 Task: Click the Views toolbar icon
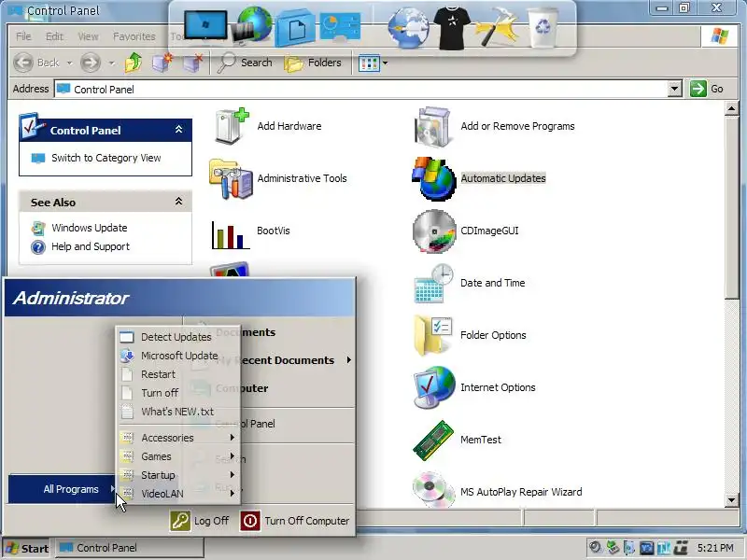point(369,63)
